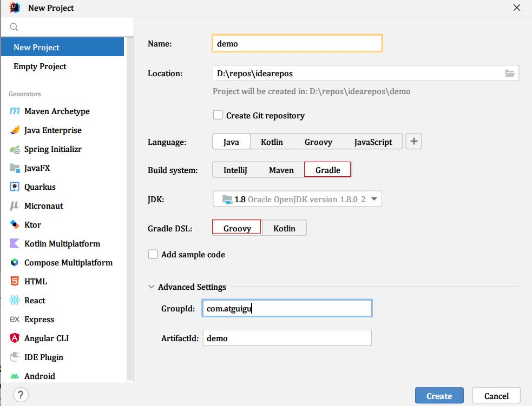Choose Java as the language
Viewport: 532px width, 406px height.
tap(231, 142)
